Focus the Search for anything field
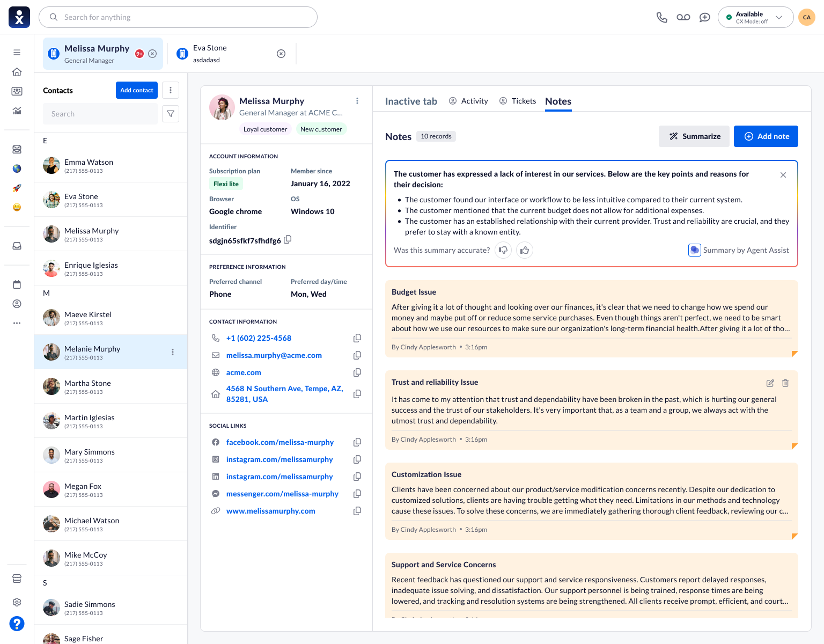Screen dimensions: 824x644 tap(178, 17)
